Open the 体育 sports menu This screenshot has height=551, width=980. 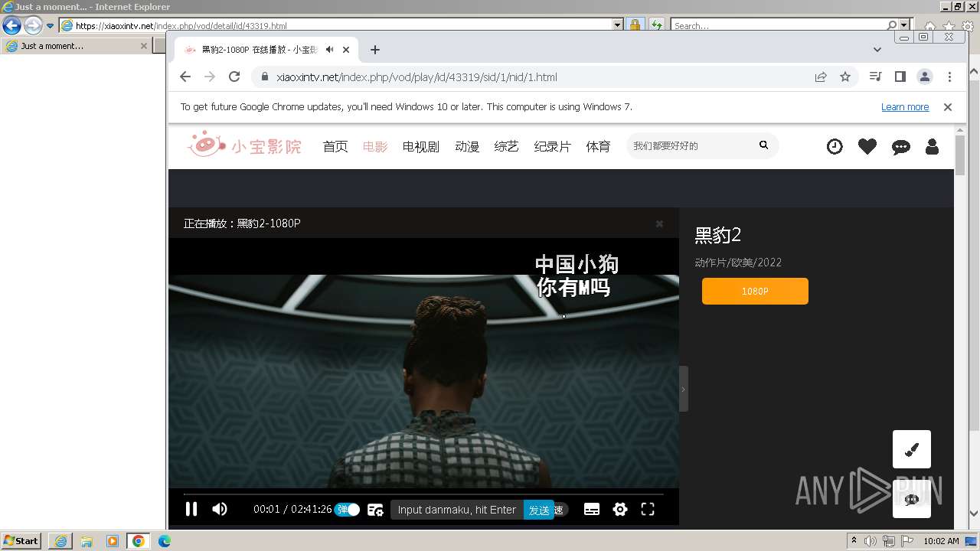(x=599, y=146)
